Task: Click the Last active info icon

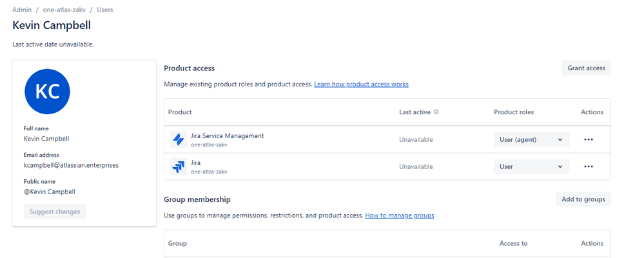Action: tap(436, 112)
